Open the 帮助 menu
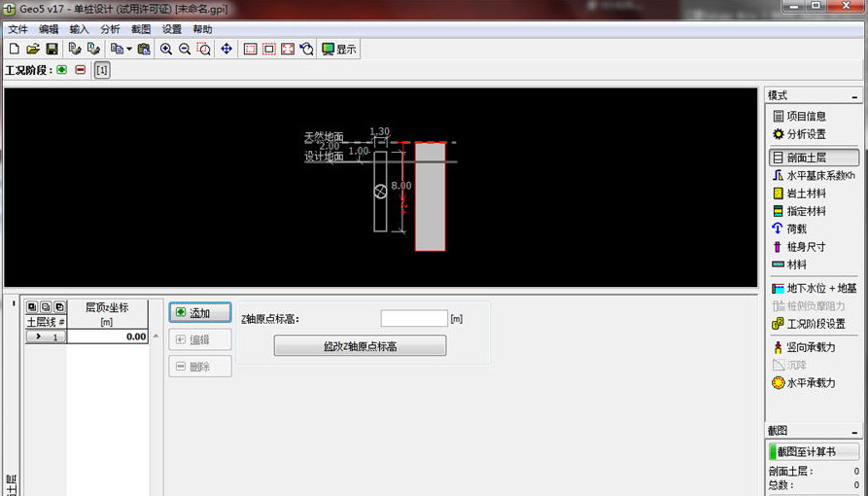Image resolution: width=868 pixels, height=496 pixels. click(x=202, y=29)
